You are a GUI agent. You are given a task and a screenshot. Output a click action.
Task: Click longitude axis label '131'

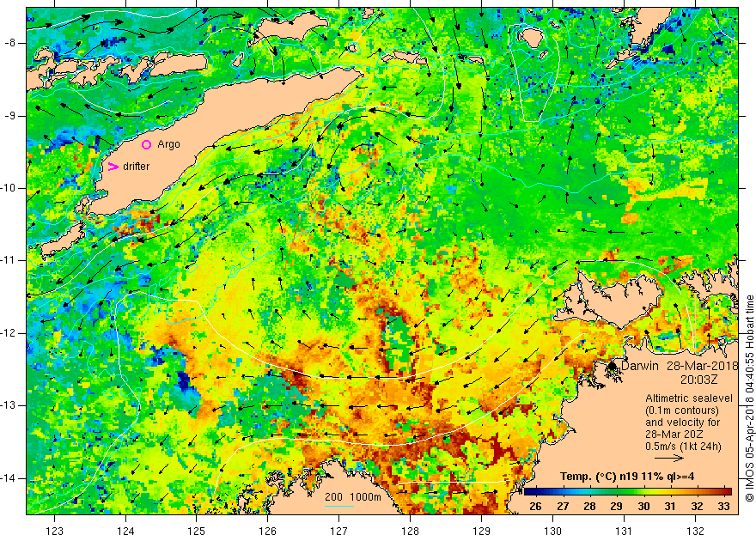point(624,531)
